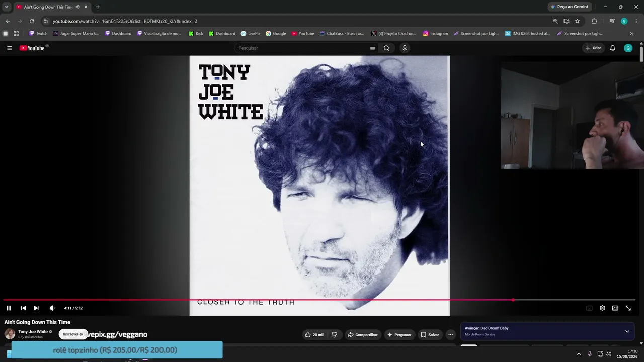Open the ChatBoss bookmark
The image size is (644, 362).
pyautogui.click(x=341, y=34)
